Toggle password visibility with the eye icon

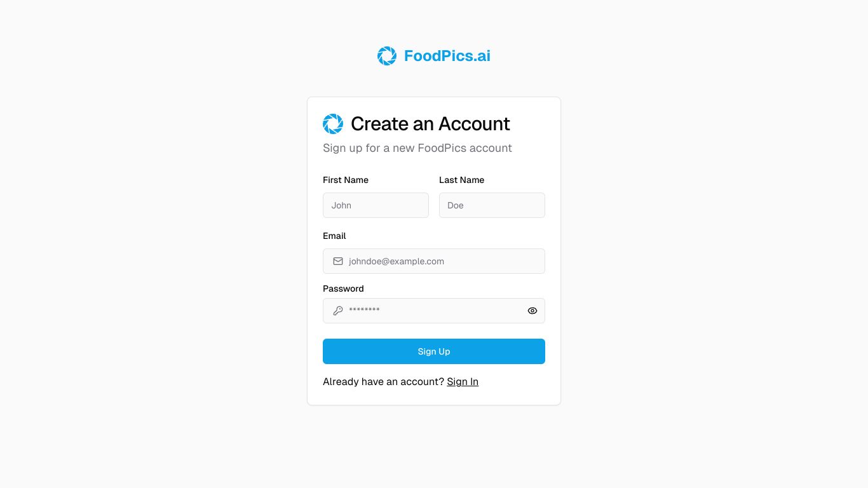point(532,311)
